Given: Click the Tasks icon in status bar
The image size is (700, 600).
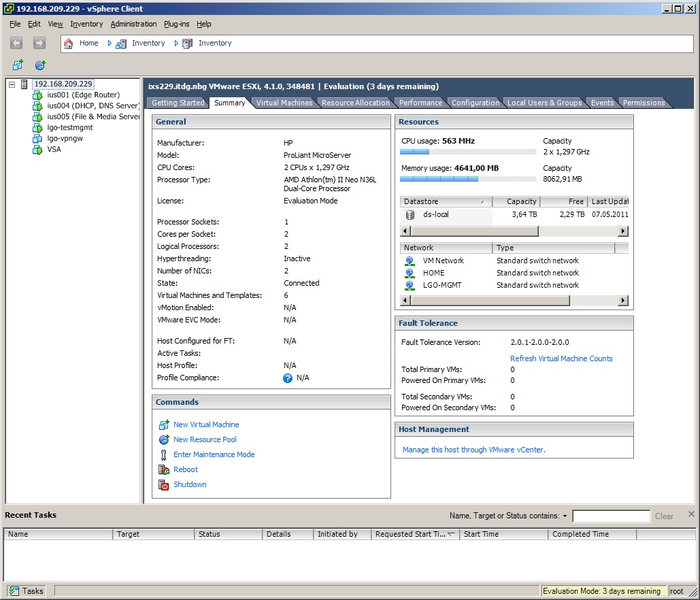Looking at the screenshot, I should click(14, 591).
